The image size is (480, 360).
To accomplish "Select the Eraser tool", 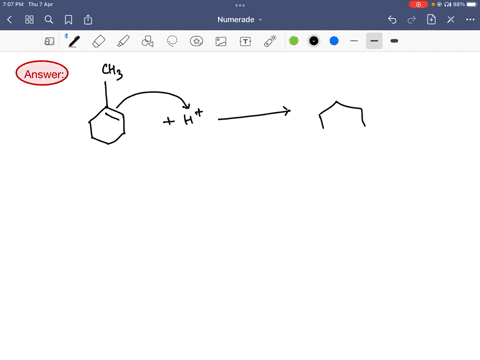I will click(x=99, y=41).
